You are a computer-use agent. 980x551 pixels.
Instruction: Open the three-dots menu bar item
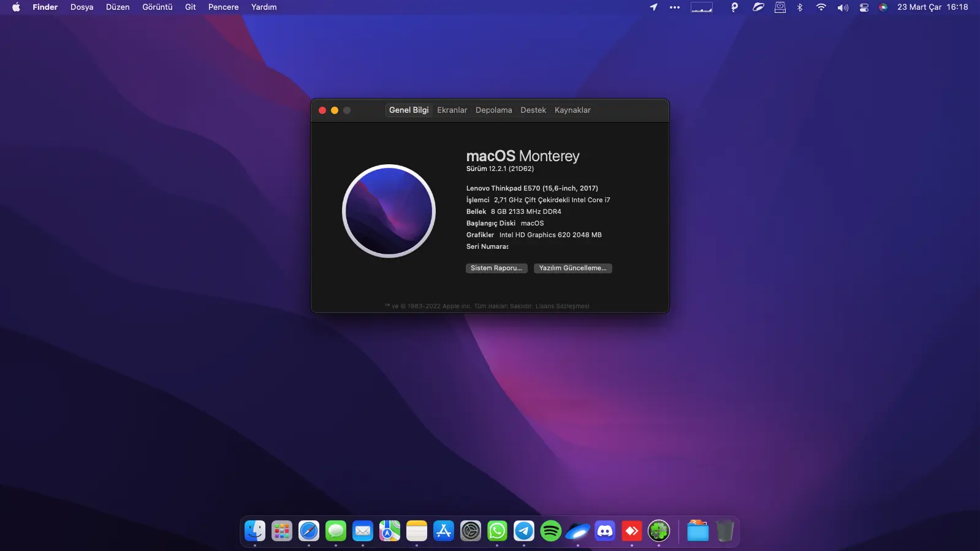tap(675, 7)
